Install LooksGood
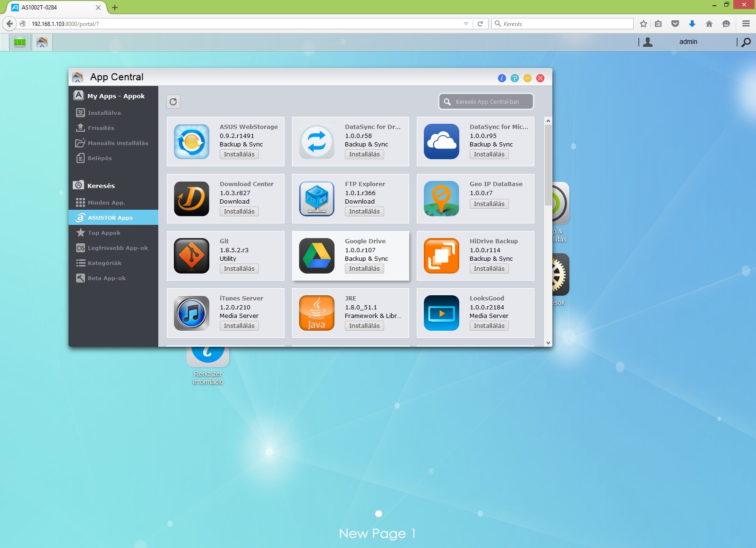This screenshot has height=548, width=756. click(489, 326)
